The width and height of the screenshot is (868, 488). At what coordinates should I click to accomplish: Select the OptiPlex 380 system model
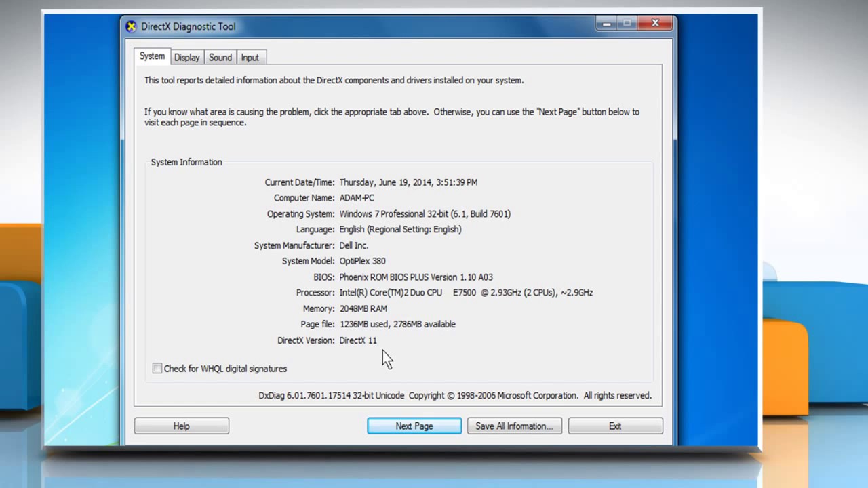pyautogui.click(x=363, y=261)
